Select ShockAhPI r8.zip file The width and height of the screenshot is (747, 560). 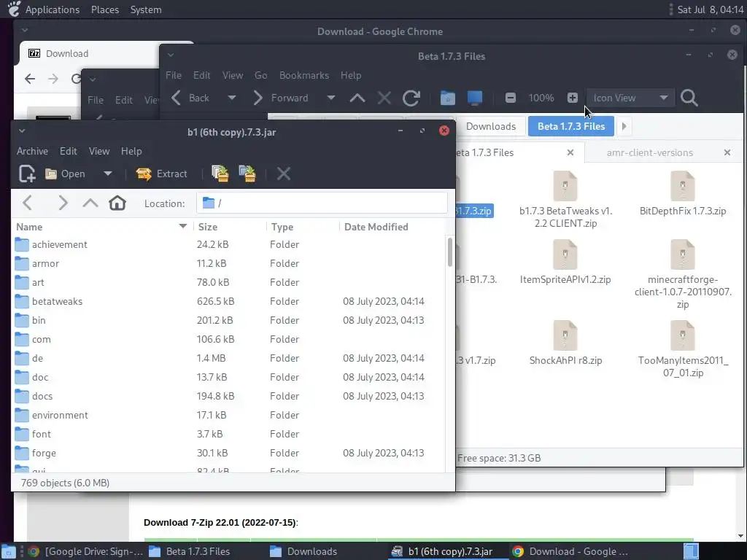[x=565, y=343]
